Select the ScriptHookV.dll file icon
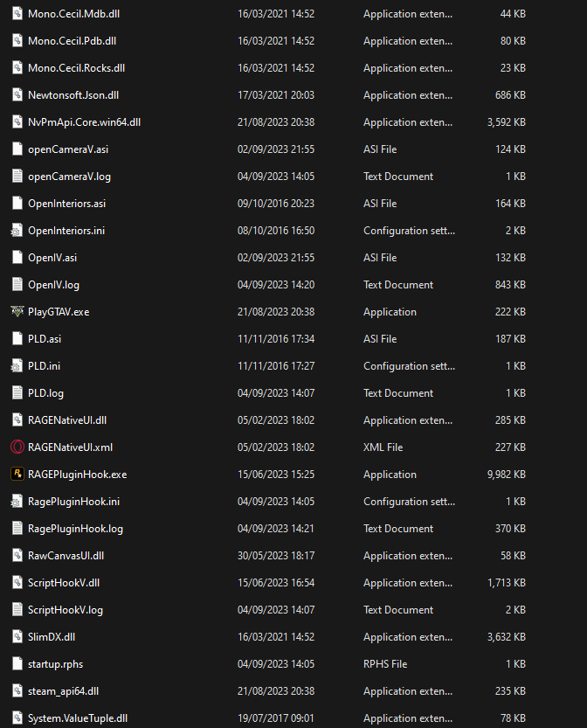The height and width of the screenshot is (728, 587). coord(17,582)
